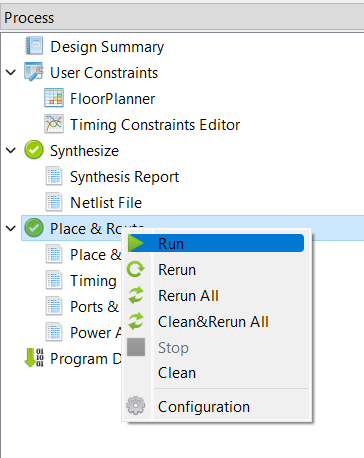The height and width of the screenshot is (458, 364).
Task: Collapse the User Constraints tree node
Action: click(11, 72)
